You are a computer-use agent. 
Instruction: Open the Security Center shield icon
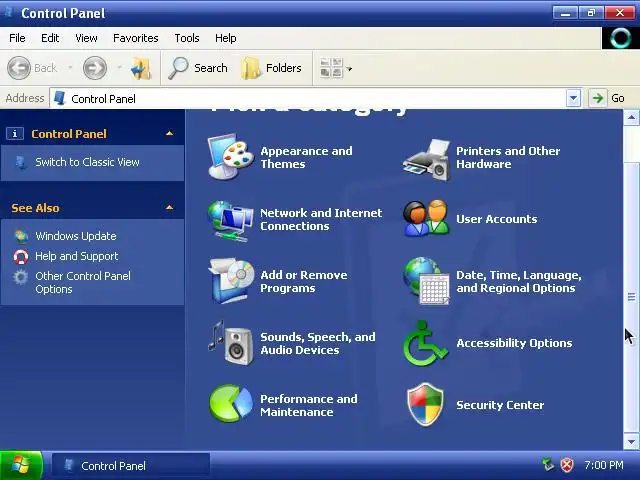[425, 404]
